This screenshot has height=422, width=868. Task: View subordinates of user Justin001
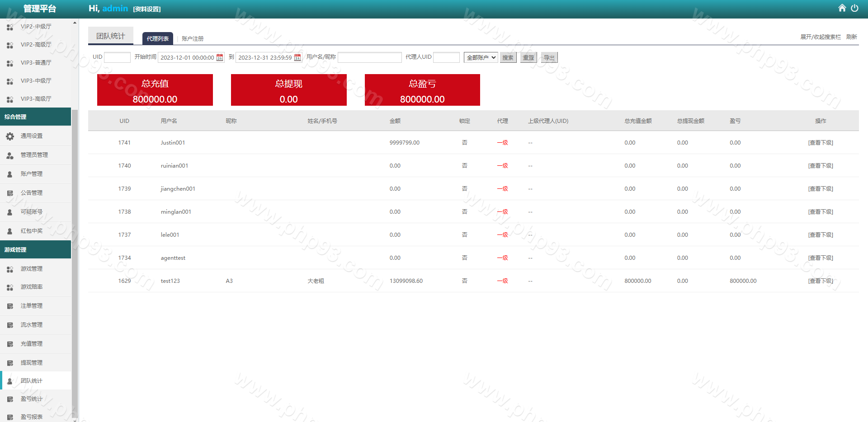pos(820,143)
